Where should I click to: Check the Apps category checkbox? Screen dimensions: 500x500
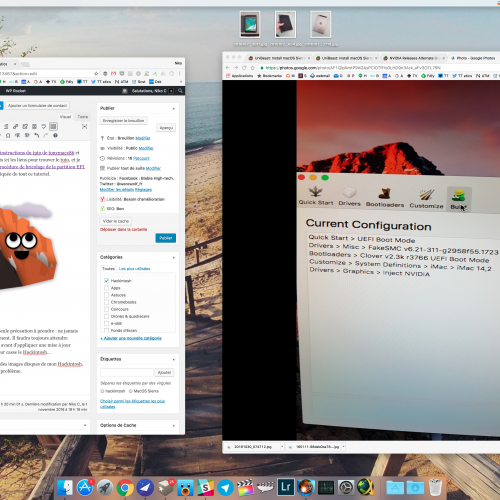click(x=106, y=288)
